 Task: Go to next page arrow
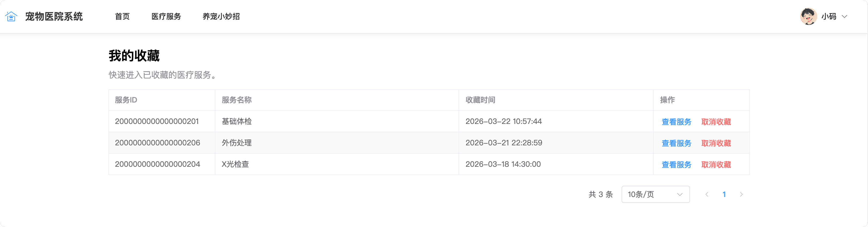pos(741,194)
